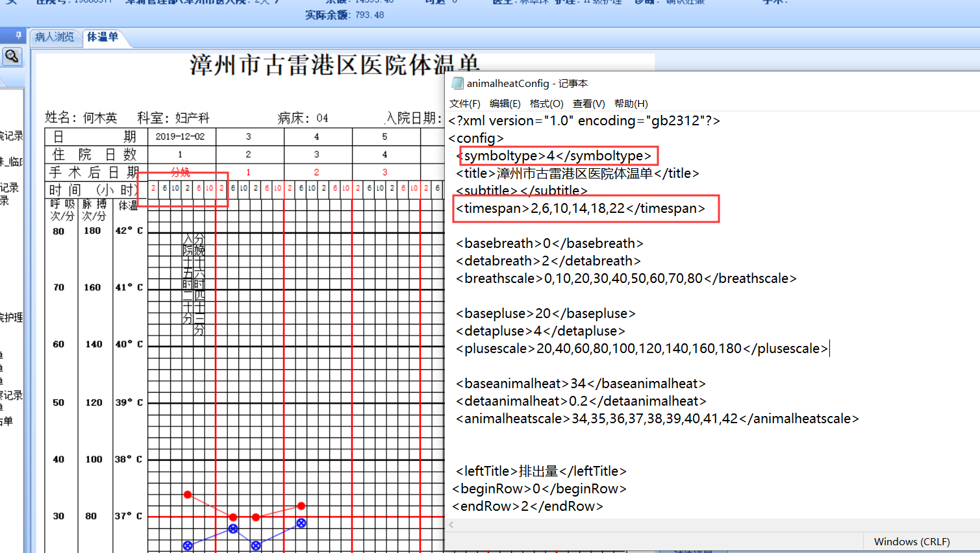Open the 编辑(E) menu in Notepad
This screenshot has height=553, width=980.
pyautogui.click(x=505, y=104)
